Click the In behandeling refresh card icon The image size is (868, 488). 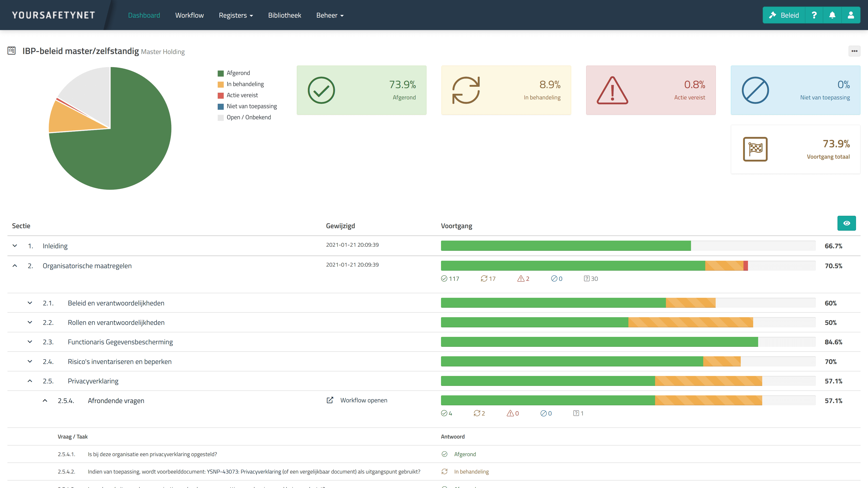466,90
